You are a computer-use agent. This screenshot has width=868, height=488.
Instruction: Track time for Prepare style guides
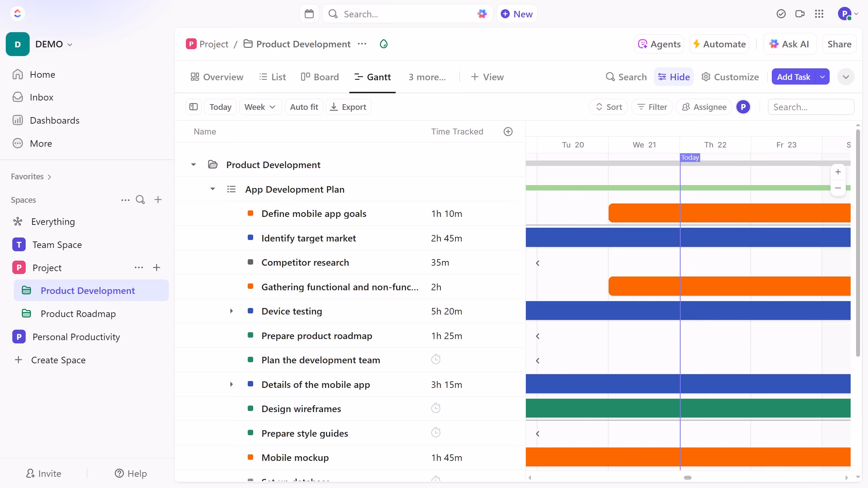coord(436,433)
